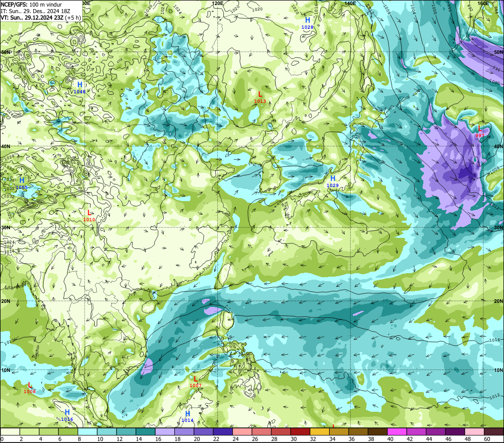Click the dark brown 38–40 legend swatch
504x443 pixels.
377,431
